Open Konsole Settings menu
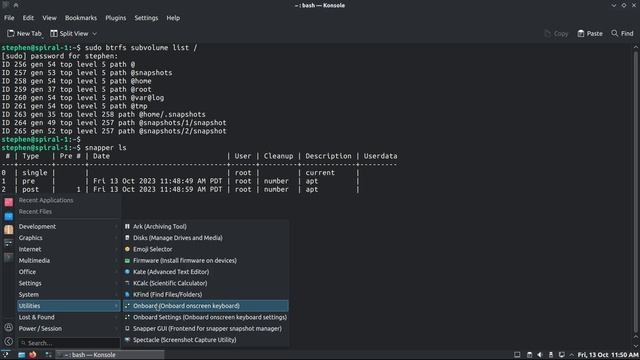Screen dimensions: 640x360 (x=146, y=18)
